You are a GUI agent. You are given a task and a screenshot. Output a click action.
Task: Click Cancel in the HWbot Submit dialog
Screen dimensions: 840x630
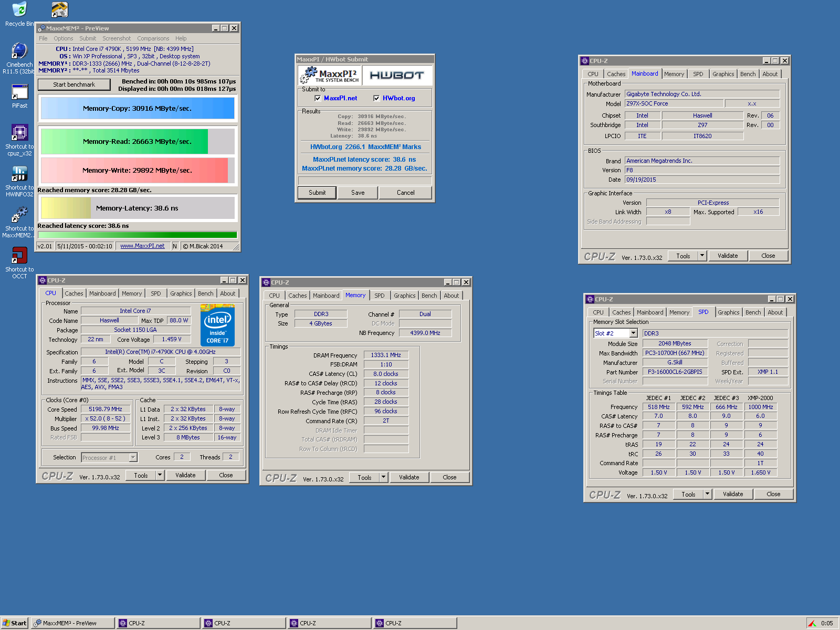[405, 193]
